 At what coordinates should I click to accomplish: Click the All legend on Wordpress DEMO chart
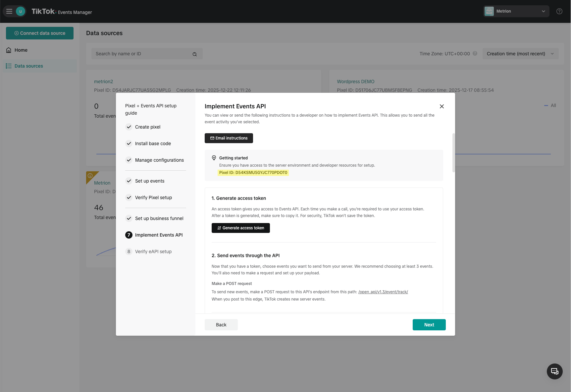[x=550, y=105]
